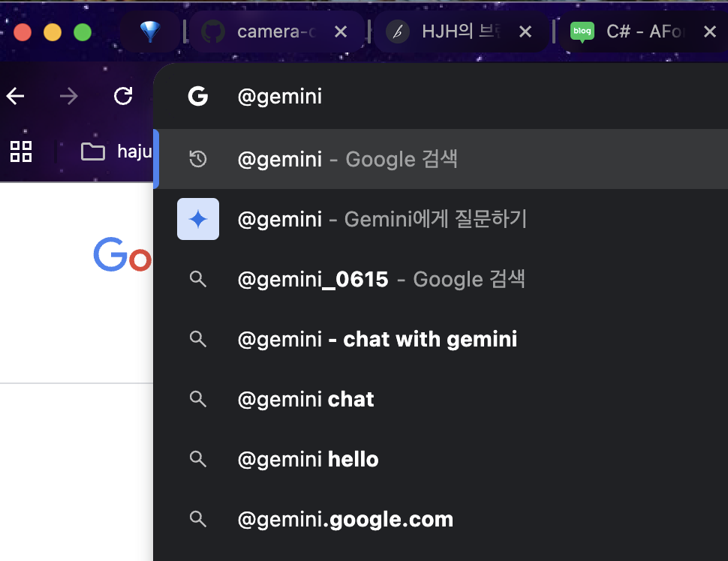Click the yellow minimize window button

coord(53,32)
